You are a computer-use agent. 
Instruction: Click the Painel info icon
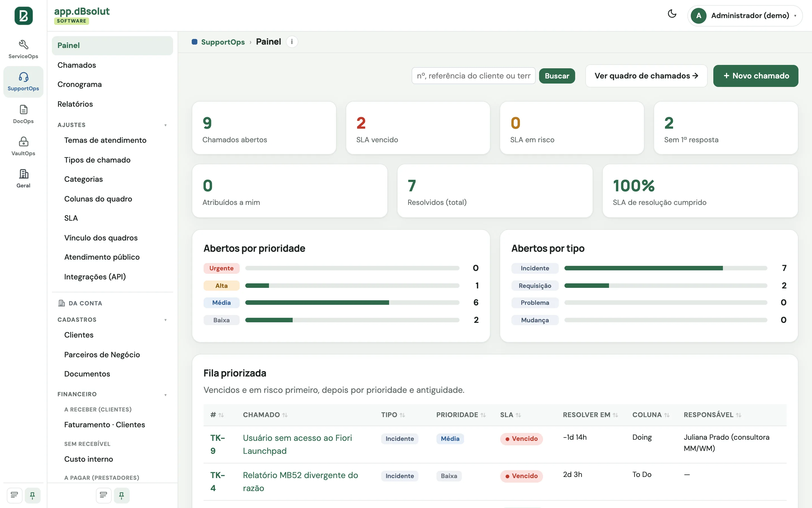coord(292,42)
